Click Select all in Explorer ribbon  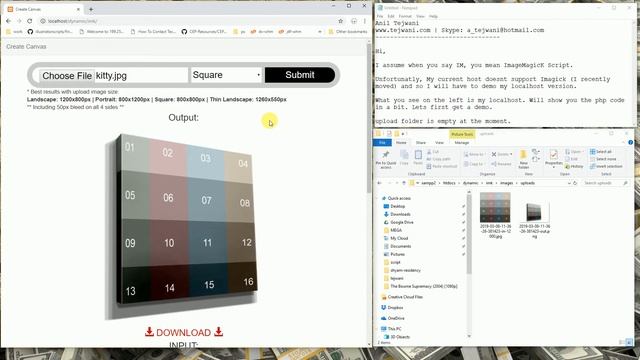click(600, 151)
